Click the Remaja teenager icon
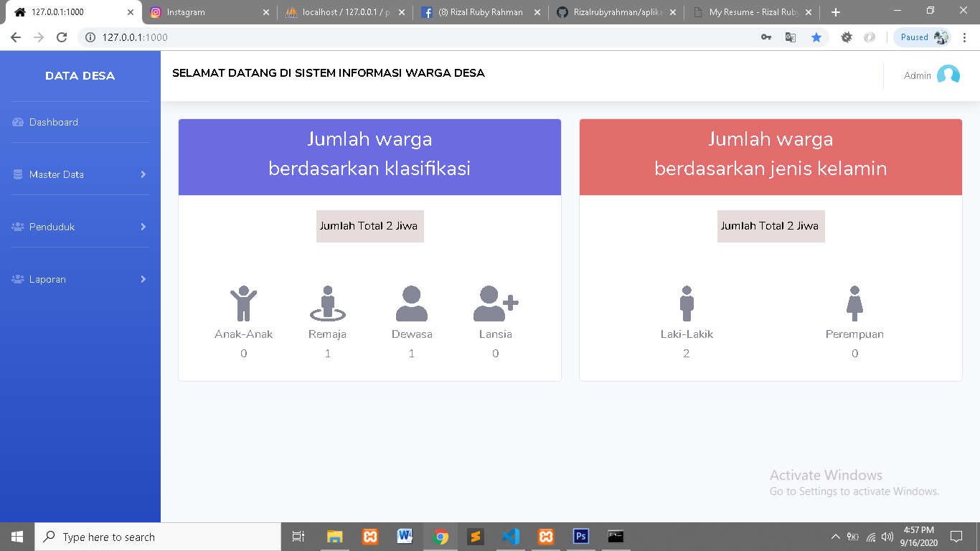The image size is (980, 551). [x=327, y=303]
